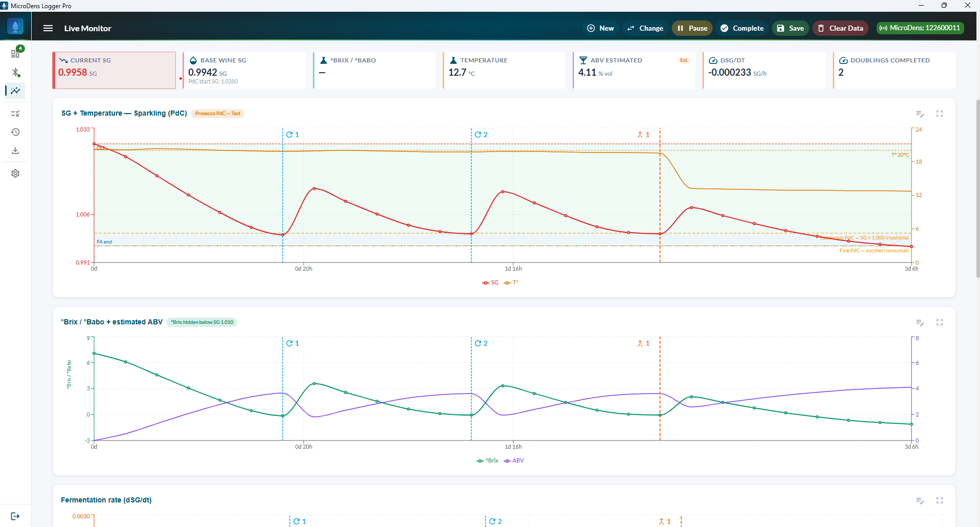
Task: Edit annotations on Brix / Babo chart
Action: pyautogui.click(x=920, y=322)
